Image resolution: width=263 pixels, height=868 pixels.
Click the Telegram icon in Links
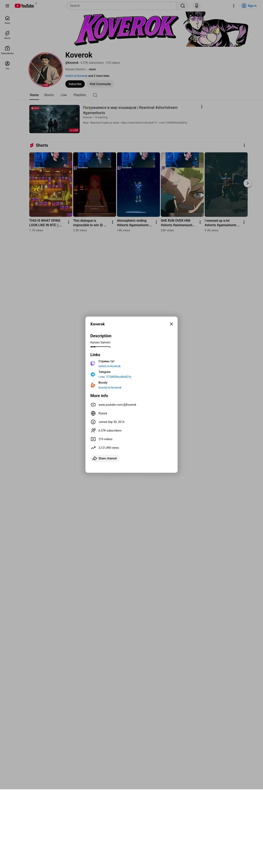[93, 374]
